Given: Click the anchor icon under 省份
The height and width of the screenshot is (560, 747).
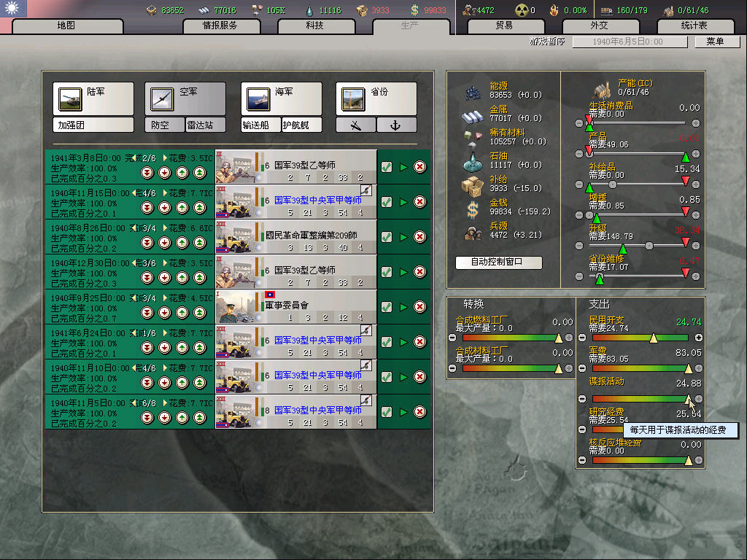Looking at the screenshot, I should point(397,125).
